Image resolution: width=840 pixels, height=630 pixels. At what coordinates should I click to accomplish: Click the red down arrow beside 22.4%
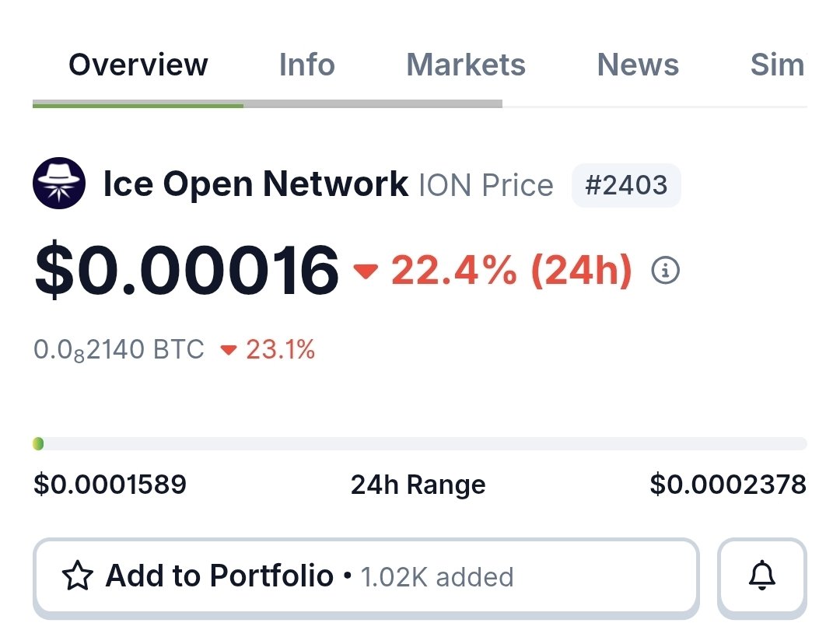[x=366, y=271]
